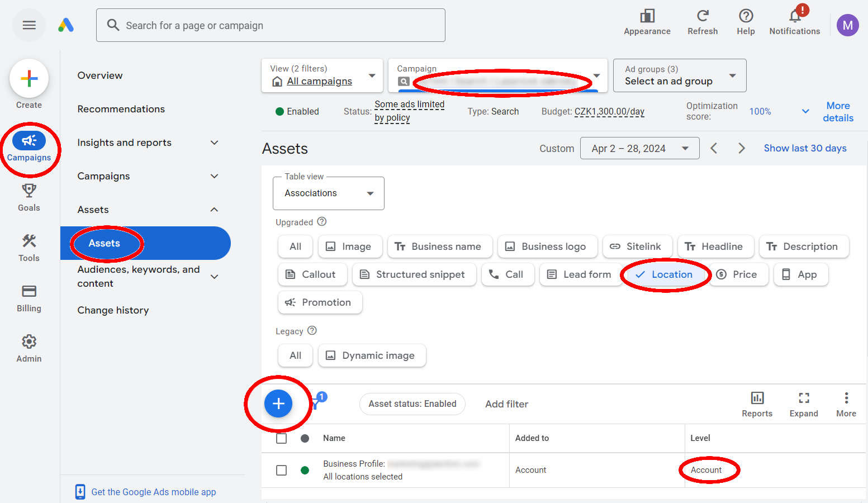Go to next date range
Image resolution: width=868 pixels, height=503 pixels.
pos(742,148)
